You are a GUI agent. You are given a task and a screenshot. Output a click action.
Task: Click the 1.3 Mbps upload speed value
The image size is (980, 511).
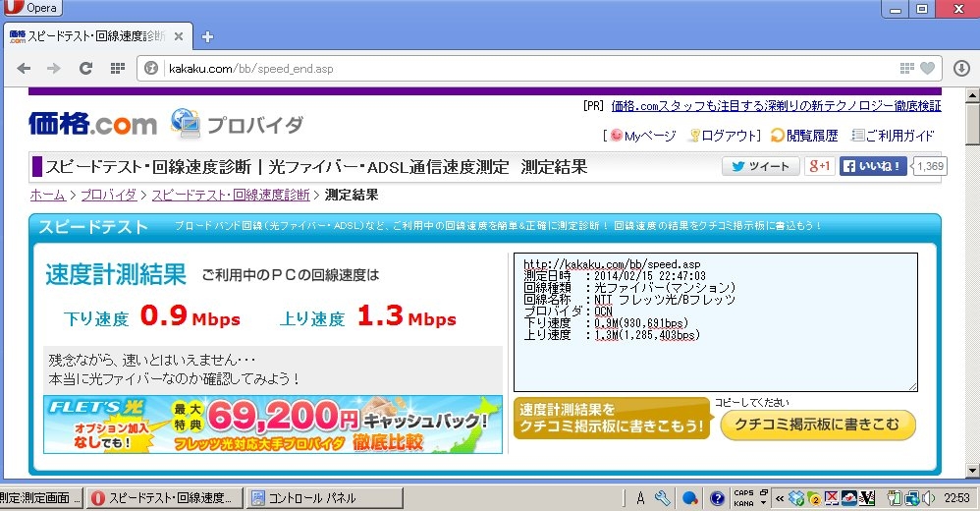407,315
